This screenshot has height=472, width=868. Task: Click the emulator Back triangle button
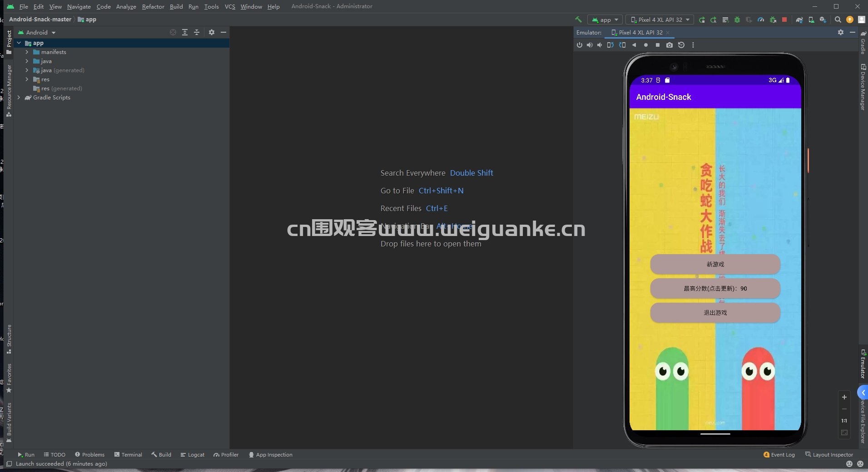click(634, 45)
